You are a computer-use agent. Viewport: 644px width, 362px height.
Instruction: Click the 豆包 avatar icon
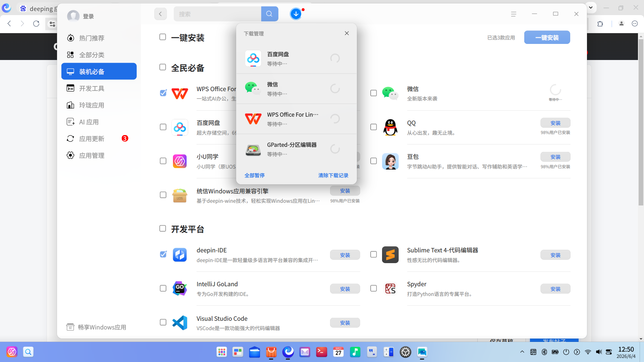point(390,161)
